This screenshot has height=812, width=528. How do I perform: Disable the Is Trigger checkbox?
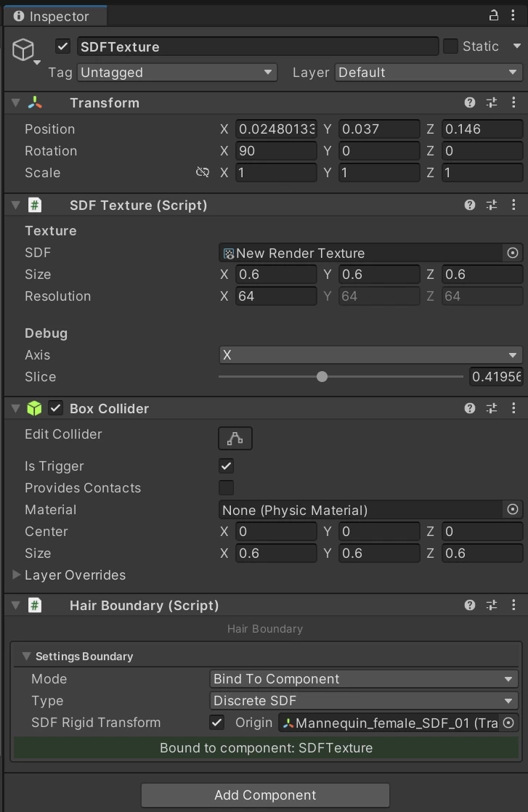click(x=227, y=466)
